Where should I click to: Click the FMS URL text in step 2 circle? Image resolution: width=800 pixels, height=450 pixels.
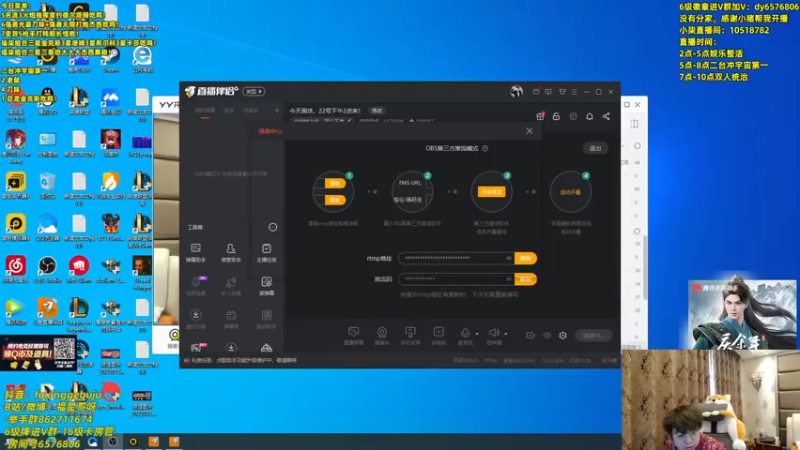[410, 183]
